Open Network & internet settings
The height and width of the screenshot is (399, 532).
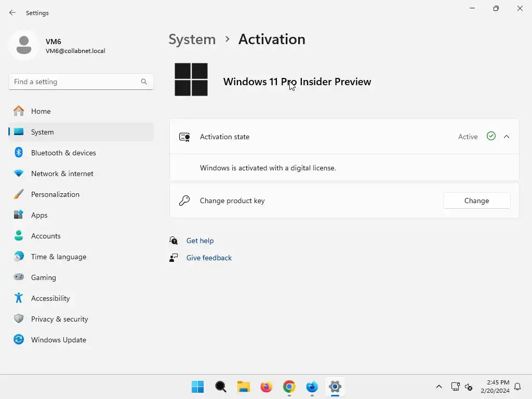[81, 174]
